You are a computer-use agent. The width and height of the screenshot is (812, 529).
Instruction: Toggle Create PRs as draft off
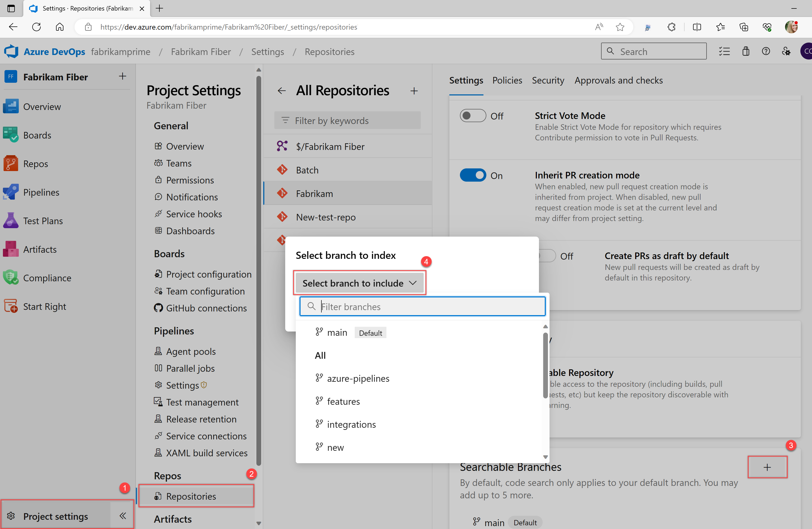point(546,256)
